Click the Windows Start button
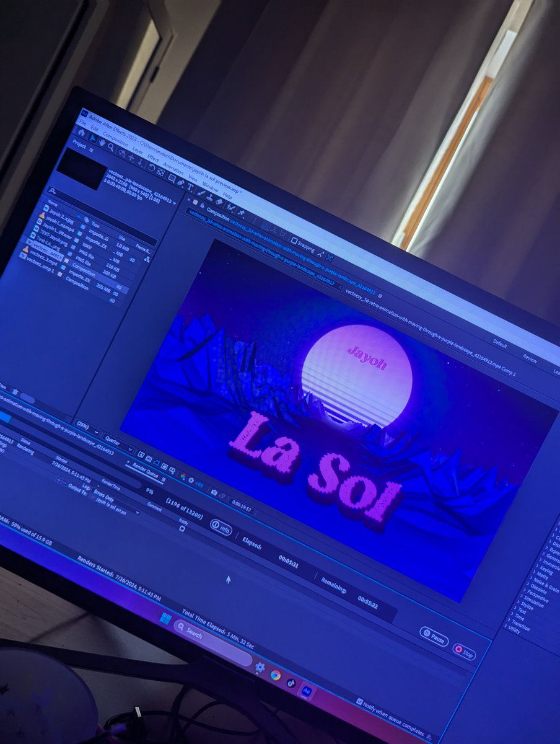Image resolution: width=560 pixels, height=744 pixels. pyautogui.click(x=165, y=618)
